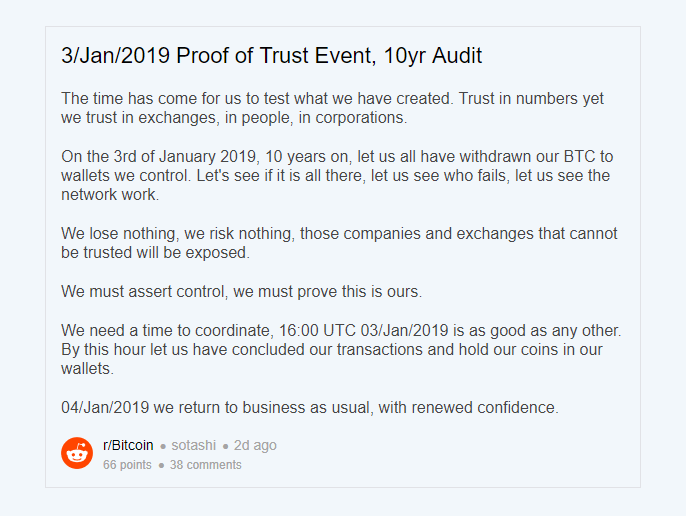This screenshot has width=686, height=516.
Task: Click the Reddit alien logo icon
Action: pos(77,453)
